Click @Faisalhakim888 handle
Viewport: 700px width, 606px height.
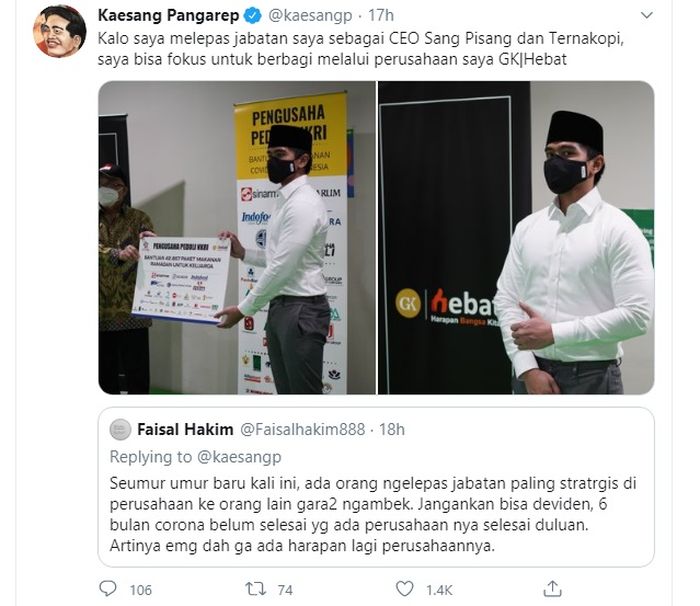coord(303,430)
